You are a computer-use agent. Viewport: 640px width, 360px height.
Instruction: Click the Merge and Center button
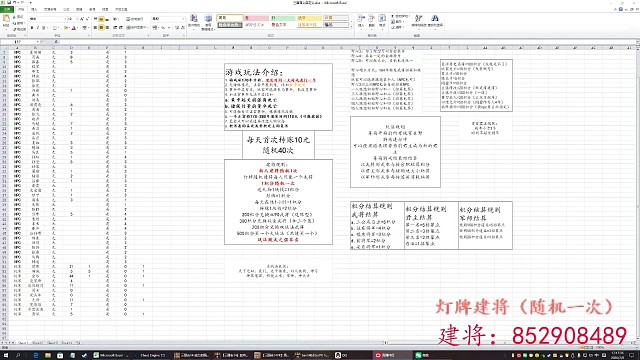(137, 28)
